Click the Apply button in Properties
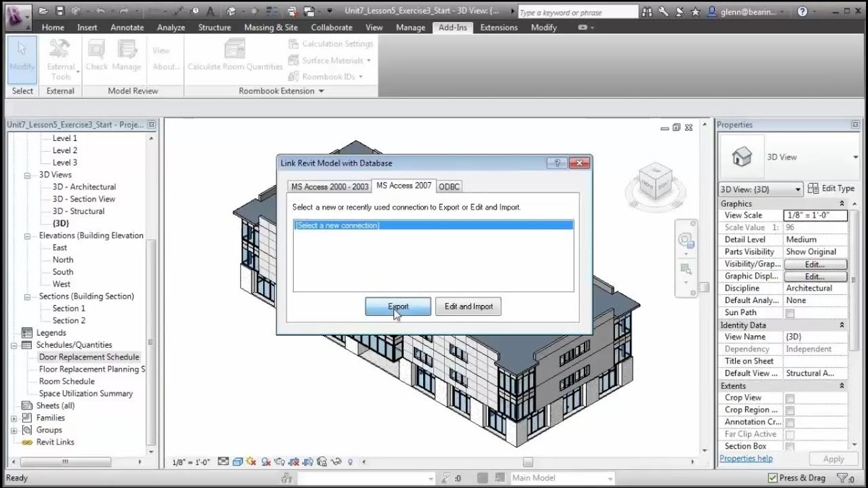Viewport: 868px width, 488px height. pos(833,459)
